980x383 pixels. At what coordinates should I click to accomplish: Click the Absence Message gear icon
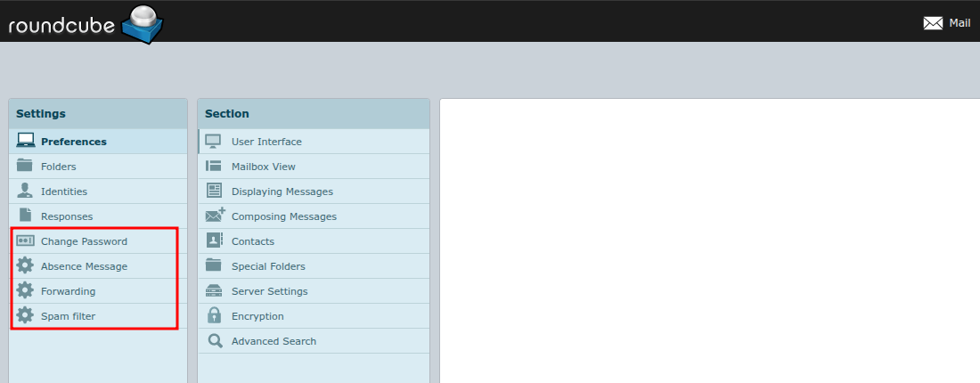(26, 265)
